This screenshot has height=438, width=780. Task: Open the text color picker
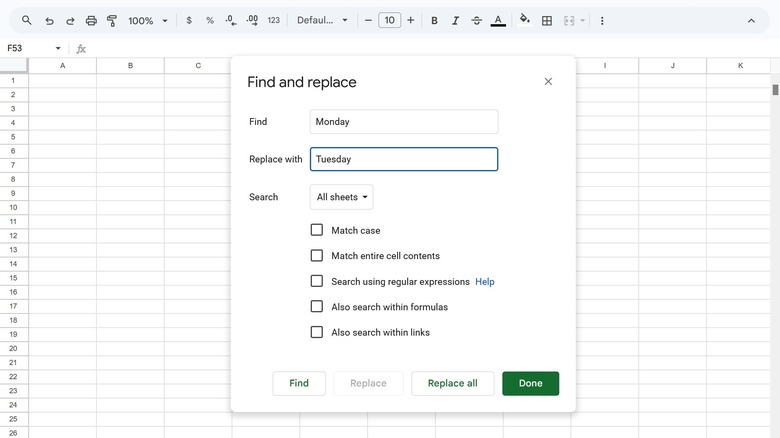pyautogui.click(x=498, y=20)
